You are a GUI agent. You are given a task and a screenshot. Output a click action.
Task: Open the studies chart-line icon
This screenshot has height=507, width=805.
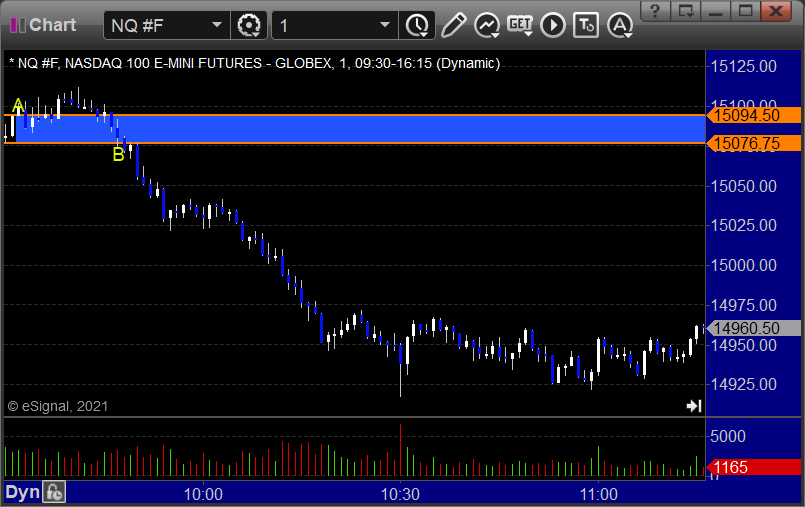(487, 25)
